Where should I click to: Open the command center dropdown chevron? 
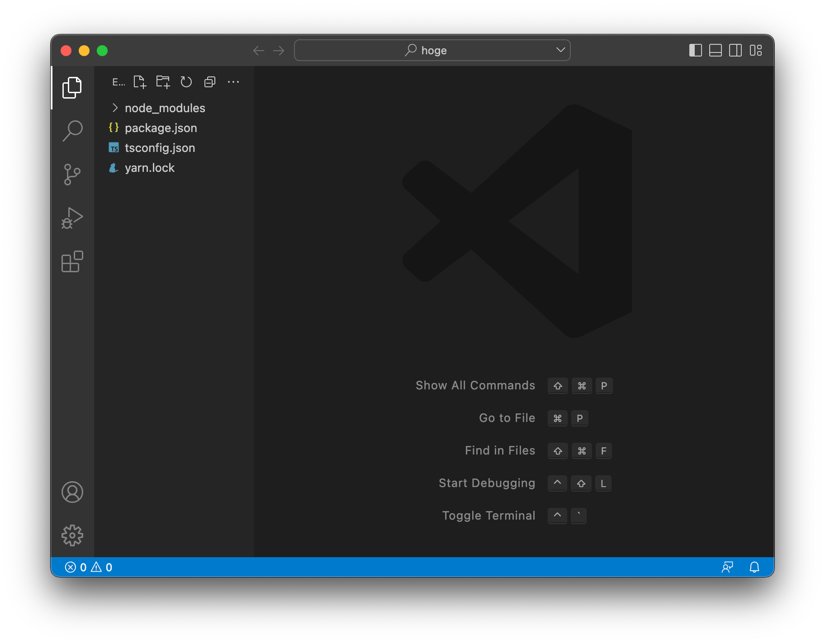561,50
